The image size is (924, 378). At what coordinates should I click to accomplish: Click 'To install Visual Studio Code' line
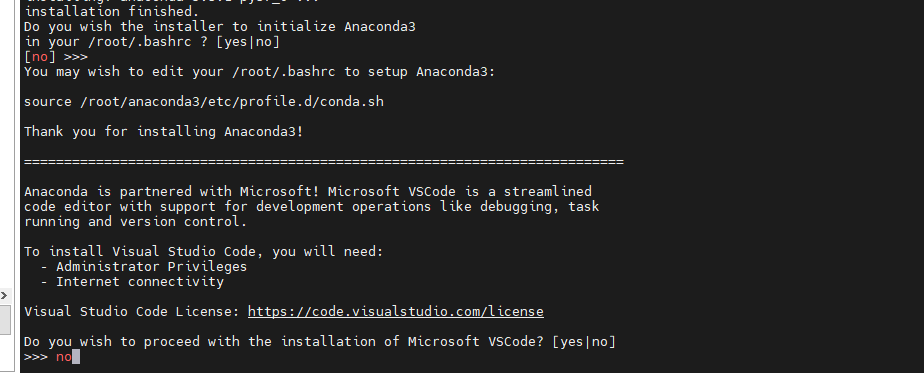204,252
